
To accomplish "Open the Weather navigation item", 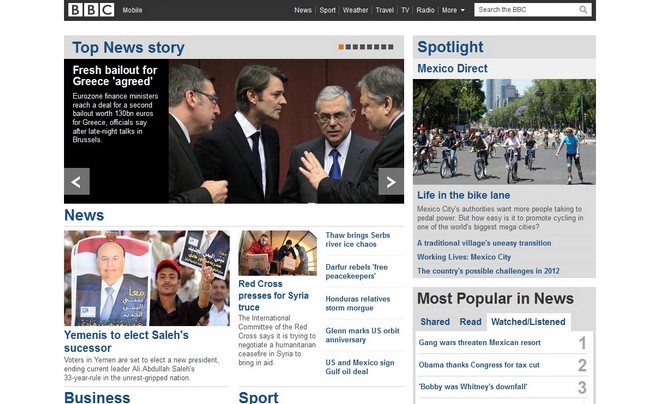I will (x=355, y=10).
